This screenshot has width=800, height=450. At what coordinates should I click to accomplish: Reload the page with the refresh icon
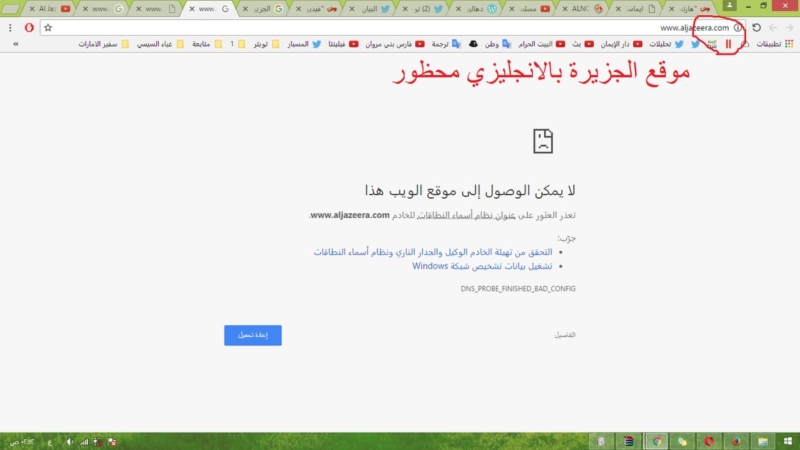[757, 28]
